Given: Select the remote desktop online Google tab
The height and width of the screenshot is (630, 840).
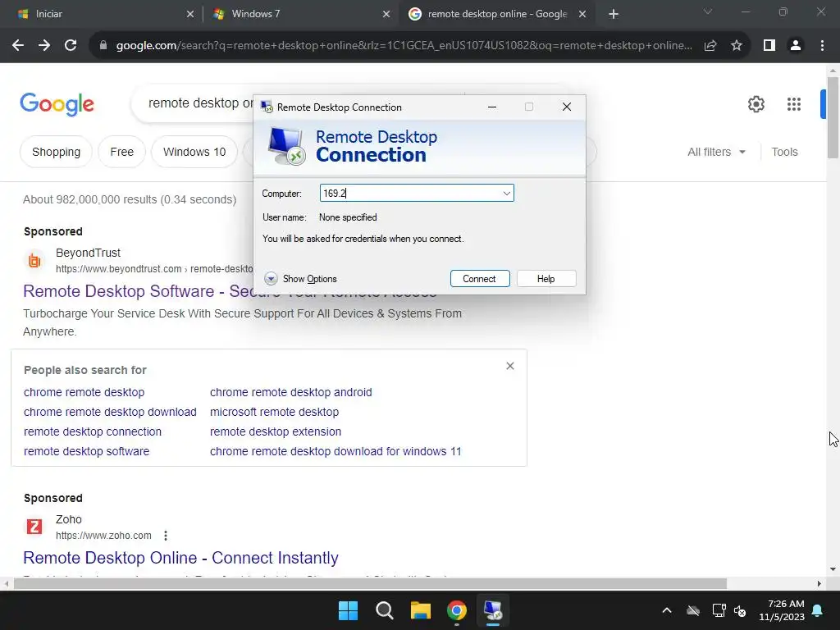Looking at the screenshot, I should point(496,15).
